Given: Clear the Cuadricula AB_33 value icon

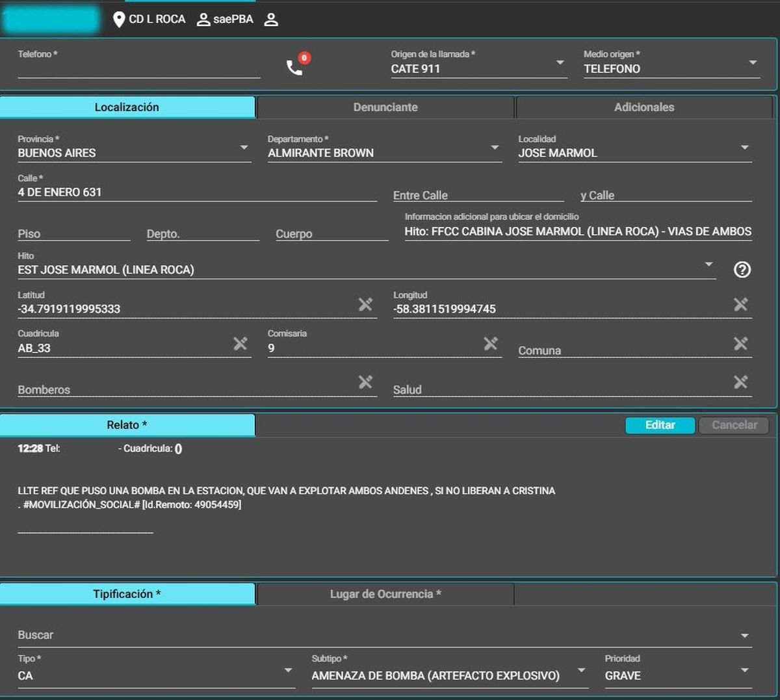Looking at the screenshot, I should pos(240,343).
